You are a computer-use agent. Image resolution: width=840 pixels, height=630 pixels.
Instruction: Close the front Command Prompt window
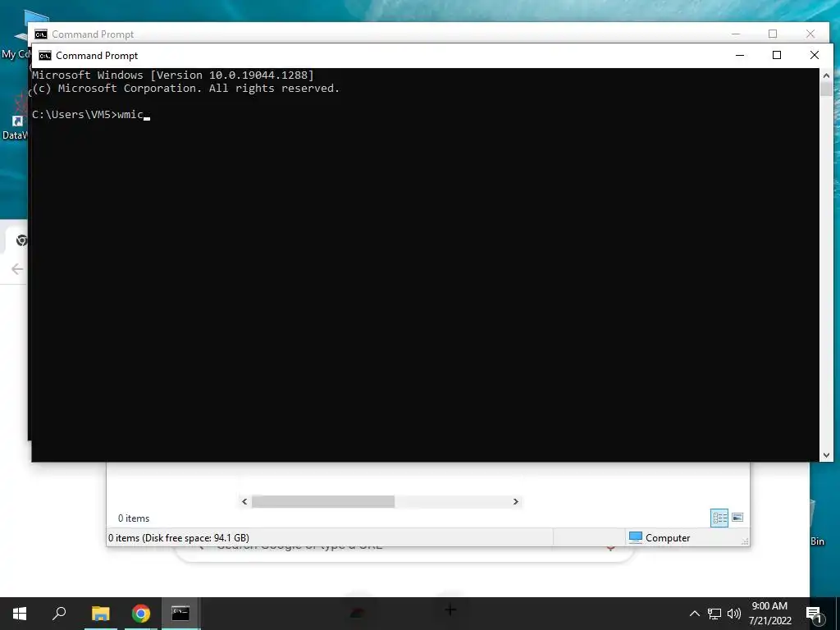pos(815,55)
